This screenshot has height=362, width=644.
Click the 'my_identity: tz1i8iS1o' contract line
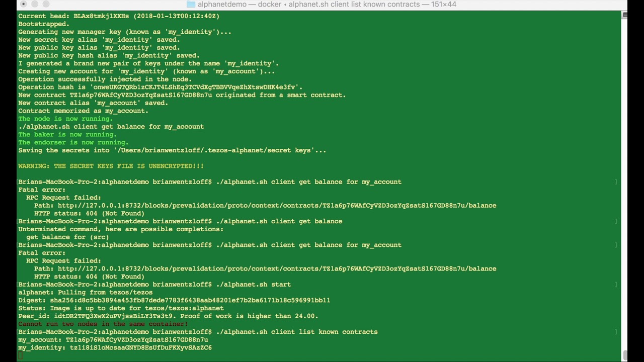[115, 347]
